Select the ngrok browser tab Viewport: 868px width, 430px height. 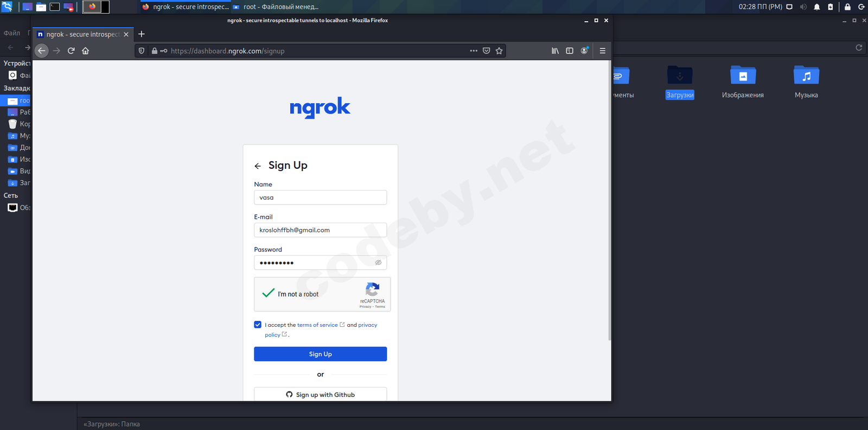pos(83,34)
